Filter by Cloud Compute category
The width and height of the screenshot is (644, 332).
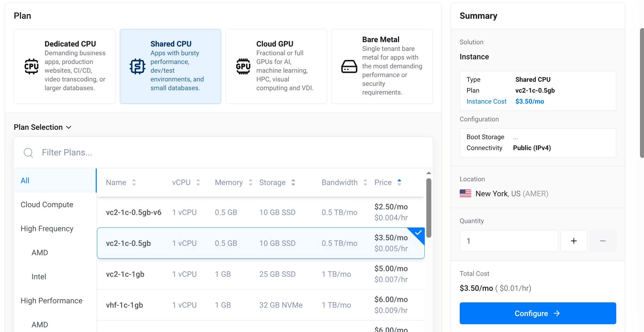[55, 204]
